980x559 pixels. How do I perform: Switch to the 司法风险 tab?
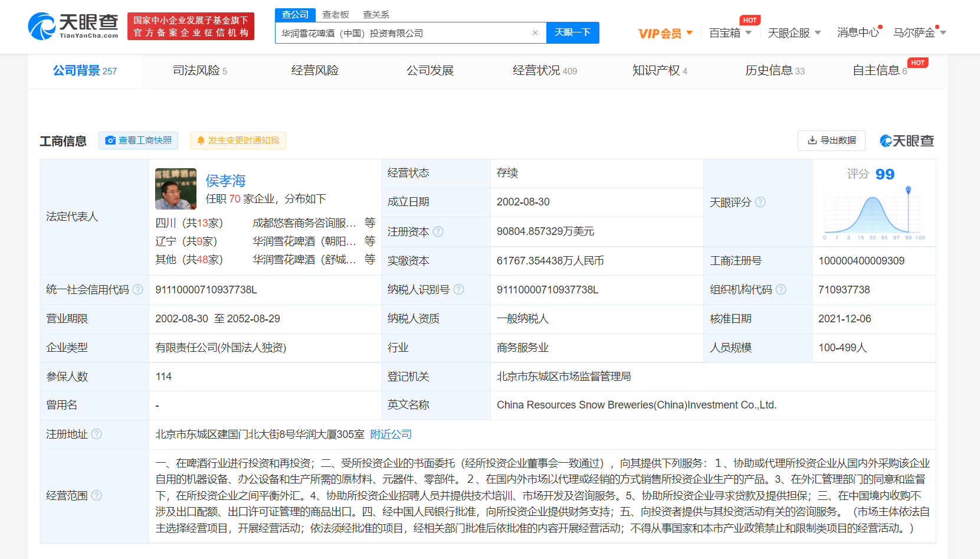click(x=199, y=71)
